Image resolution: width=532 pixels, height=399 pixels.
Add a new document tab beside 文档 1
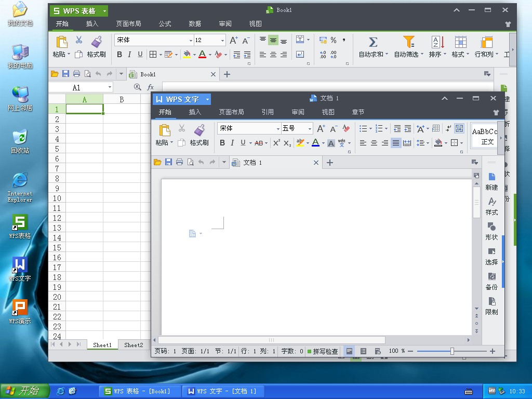330,163
